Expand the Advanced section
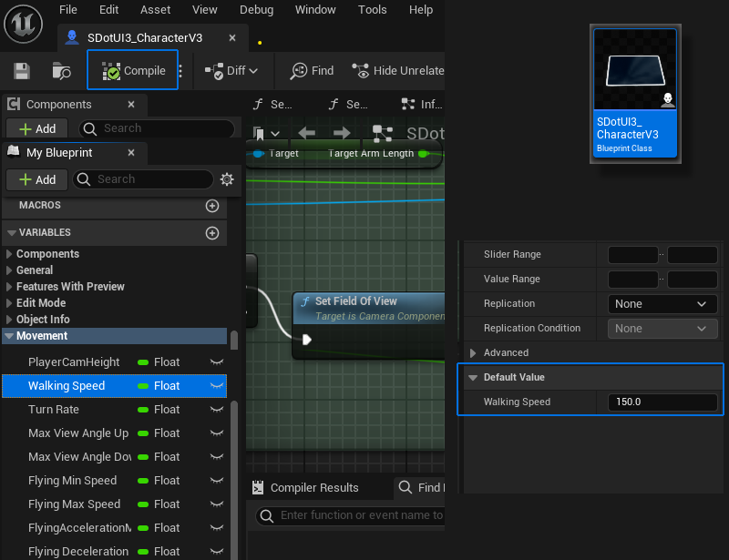 point(473,353)
